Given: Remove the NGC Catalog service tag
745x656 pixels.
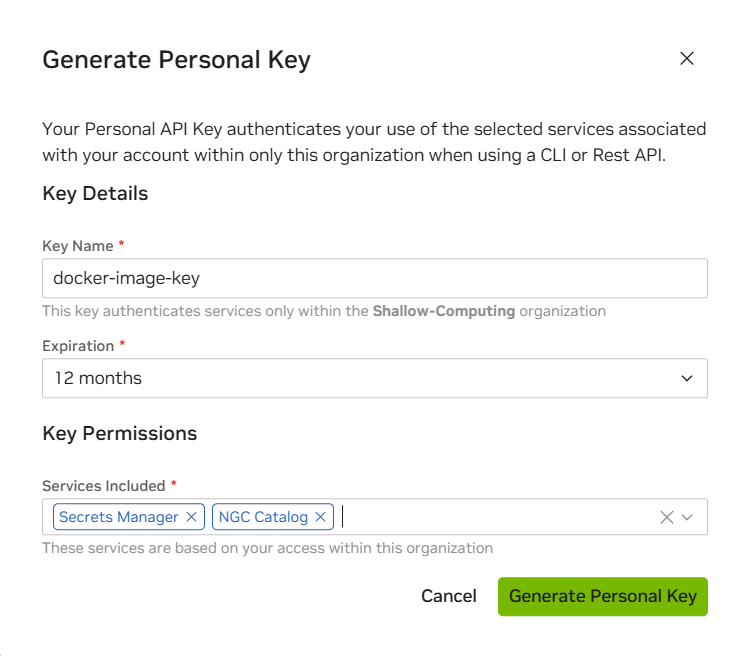Looking at the screenshot, I should 321,517.
